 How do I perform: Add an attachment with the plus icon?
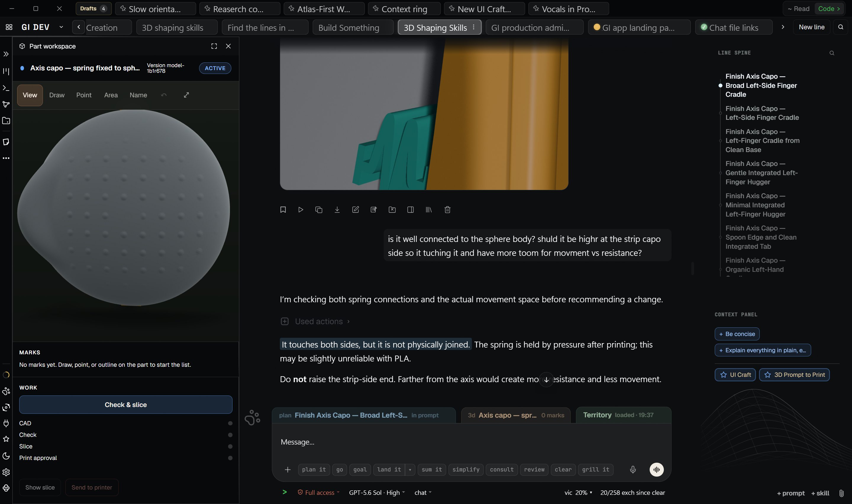(288, 469)
